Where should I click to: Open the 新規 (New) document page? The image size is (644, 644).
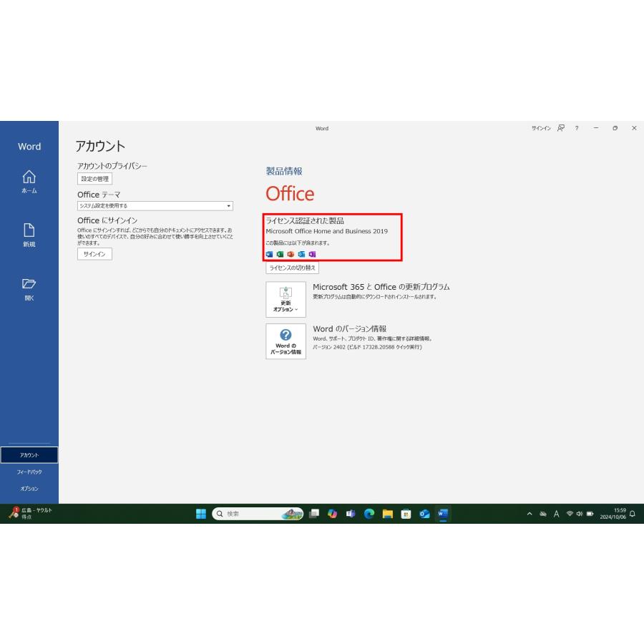[29, 235]
